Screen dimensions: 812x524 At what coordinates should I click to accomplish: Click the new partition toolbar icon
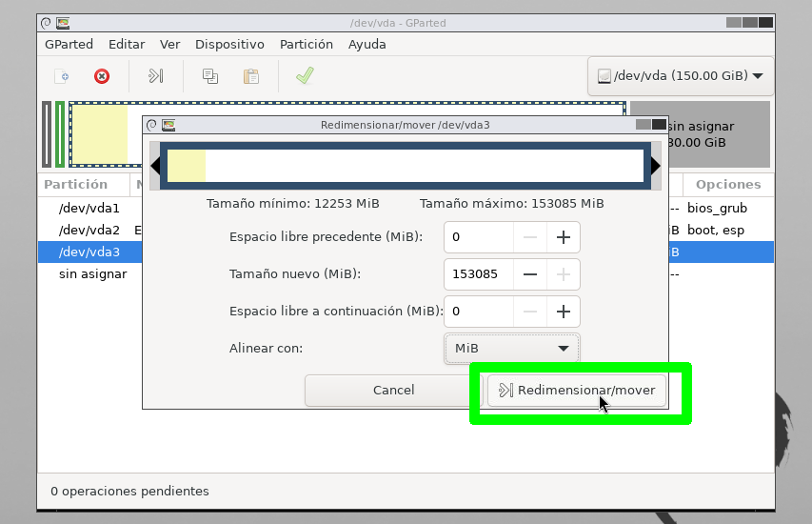tap(61, 76)
